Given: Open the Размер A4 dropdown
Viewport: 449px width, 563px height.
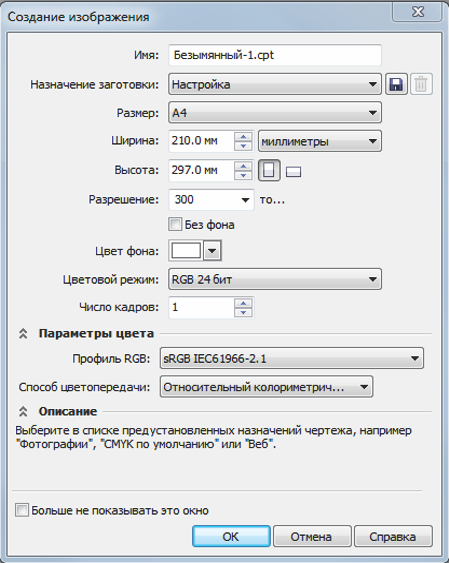Looking at the screenshot, I should (275, 113).
